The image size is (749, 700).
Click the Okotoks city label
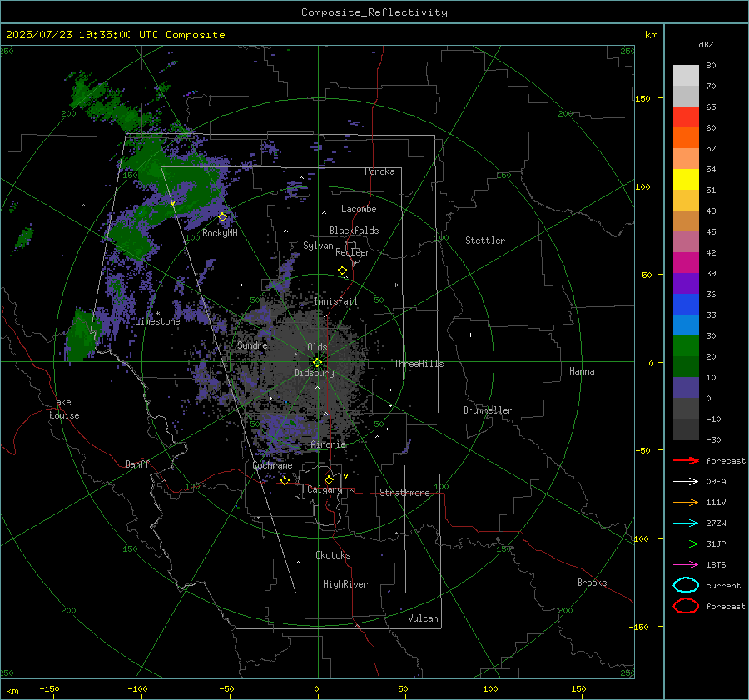pos(333,555)
